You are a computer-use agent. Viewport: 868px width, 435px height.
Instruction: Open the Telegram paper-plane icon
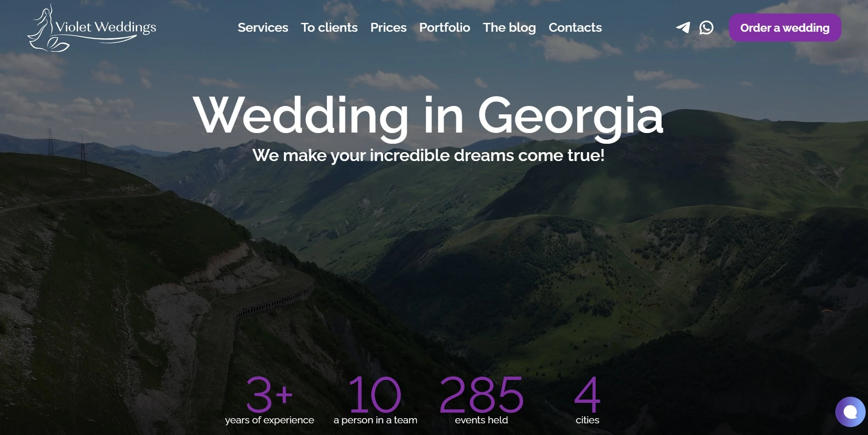[683, 28]
